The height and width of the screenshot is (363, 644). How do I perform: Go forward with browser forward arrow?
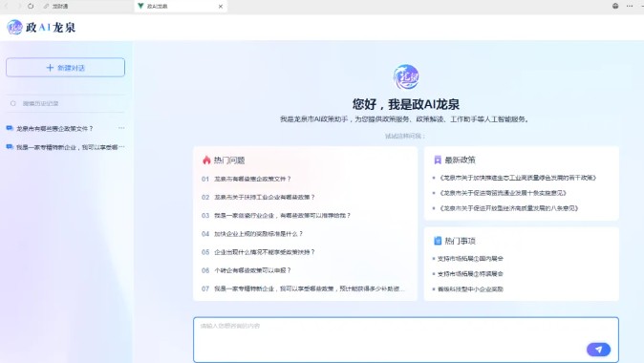[18, 6]
